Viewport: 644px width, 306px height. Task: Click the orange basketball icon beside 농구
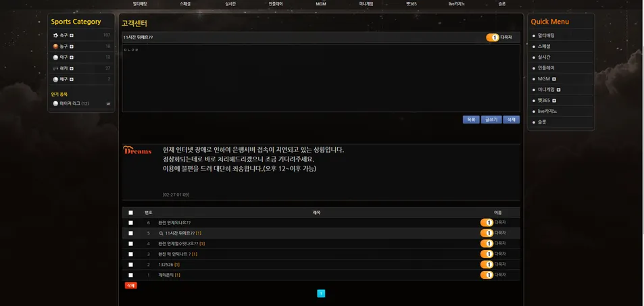tap(55, 47)
